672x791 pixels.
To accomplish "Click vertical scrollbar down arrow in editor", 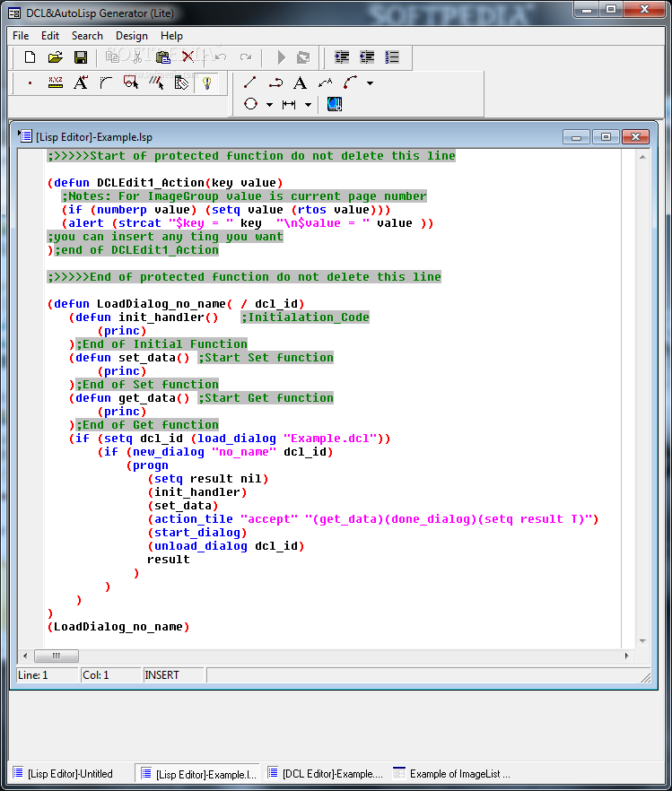I will click(642, 641).
